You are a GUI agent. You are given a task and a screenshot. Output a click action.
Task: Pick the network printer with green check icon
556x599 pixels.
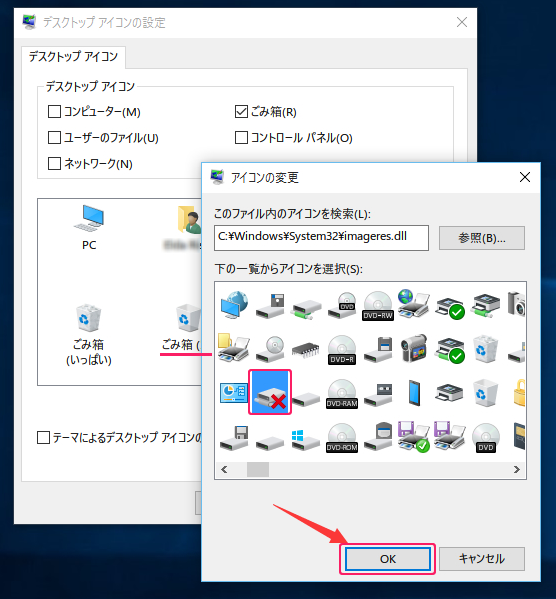[450, 350]
